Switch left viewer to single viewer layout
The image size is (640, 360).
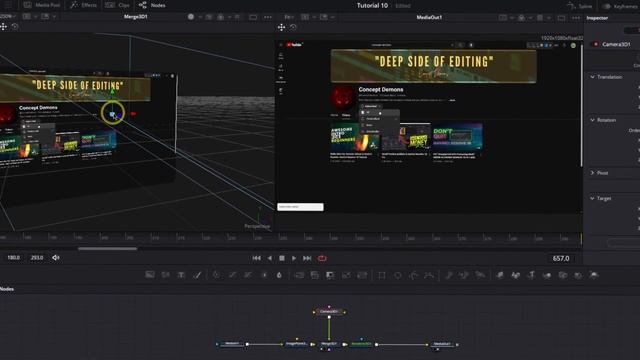[x=253, y=17]
